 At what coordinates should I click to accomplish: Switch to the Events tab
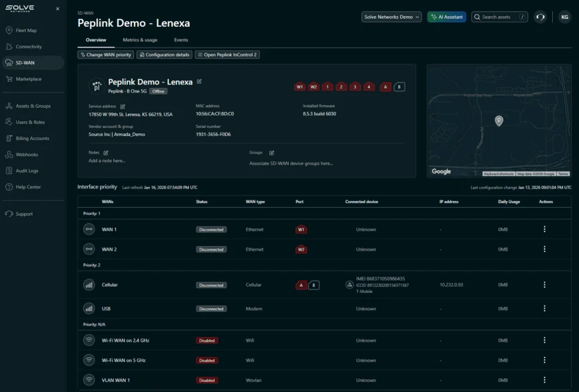(x=181, y=40)
